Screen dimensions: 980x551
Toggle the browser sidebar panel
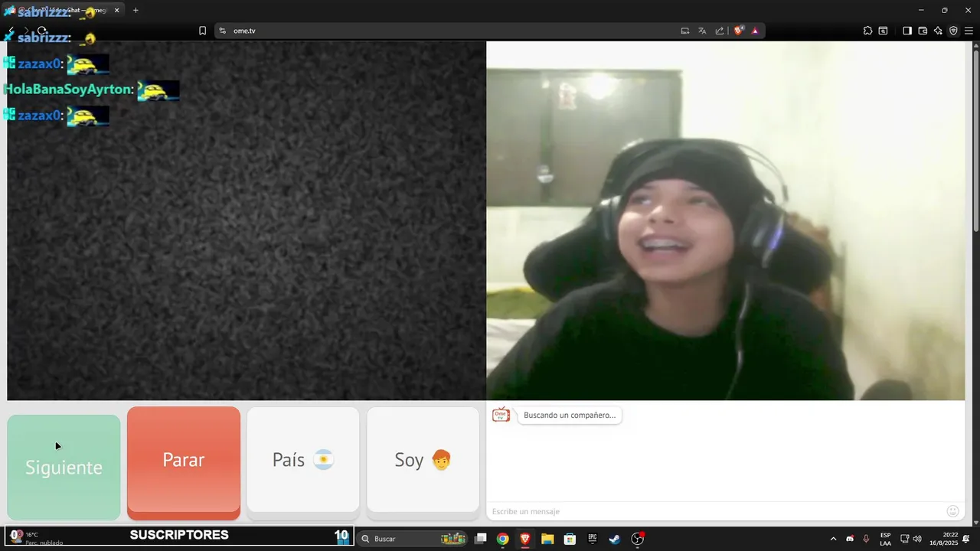(x=907, y=31)
